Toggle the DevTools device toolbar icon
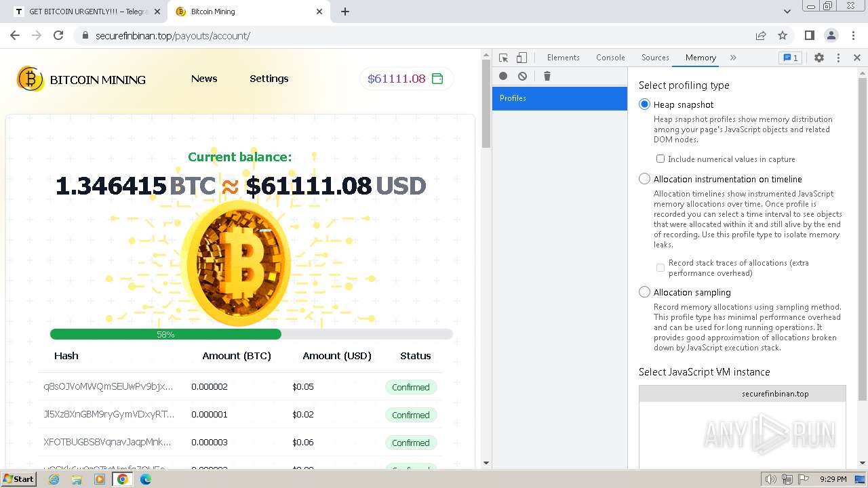The width and height of the screenshot is (868, 488). pos(521,58)
